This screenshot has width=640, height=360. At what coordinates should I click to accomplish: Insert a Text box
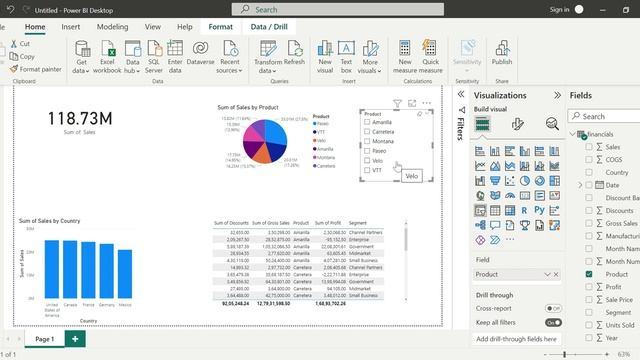[346, 57]
